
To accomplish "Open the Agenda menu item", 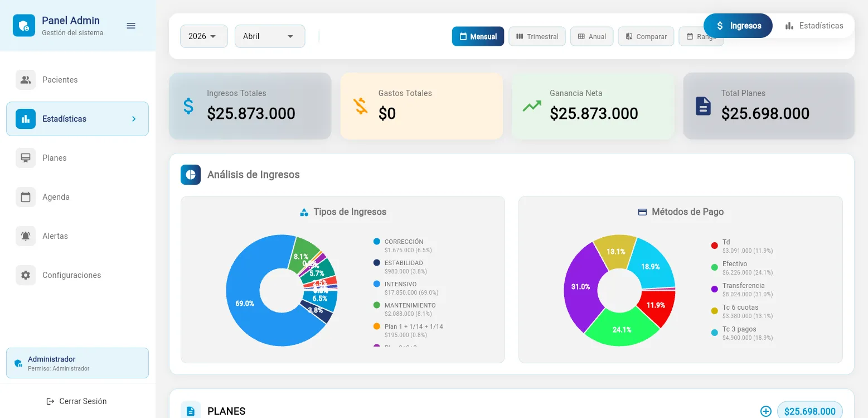I will pyautogui.click(x=77, y=197).
